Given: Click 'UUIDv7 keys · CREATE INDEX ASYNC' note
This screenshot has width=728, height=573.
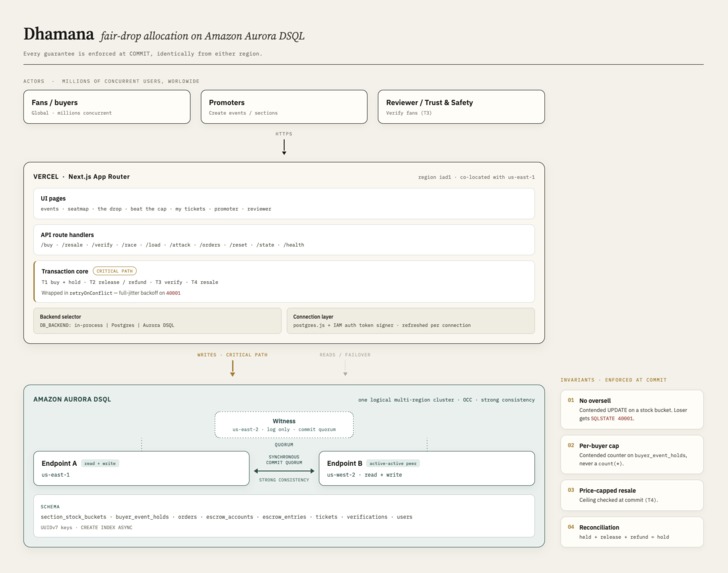Looking at the screenshot, I should click(x=86, y=527).
